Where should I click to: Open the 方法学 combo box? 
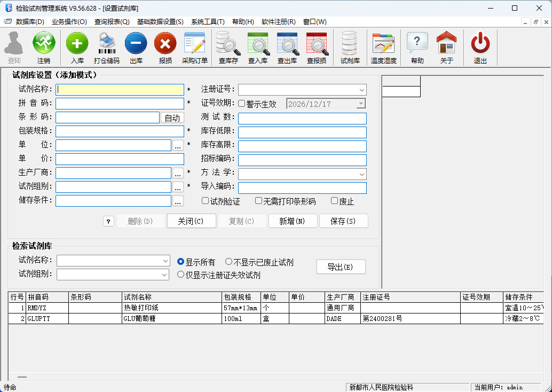point(361,174)
